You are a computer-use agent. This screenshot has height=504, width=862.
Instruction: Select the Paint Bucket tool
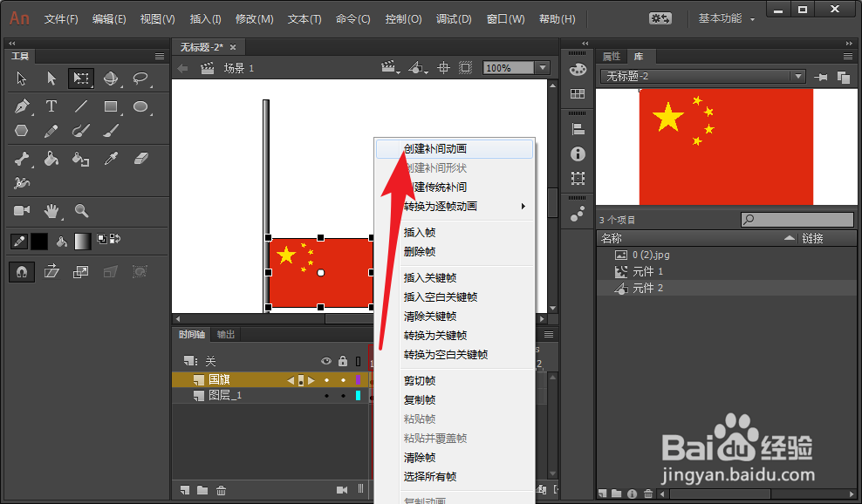(51, 160)
